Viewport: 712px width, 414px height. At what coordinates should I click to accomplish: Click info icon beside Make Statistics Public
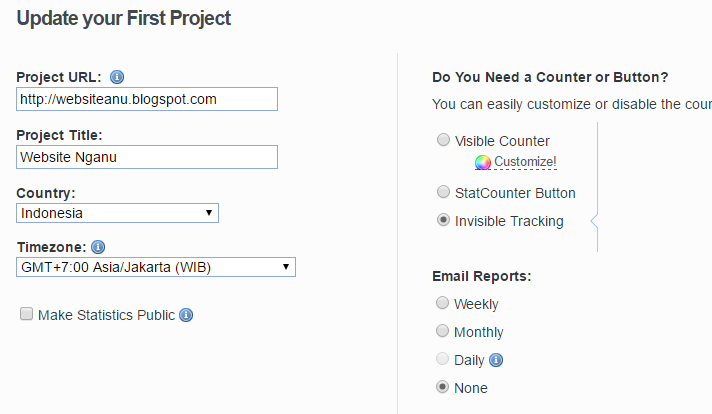tap(186, 315)
